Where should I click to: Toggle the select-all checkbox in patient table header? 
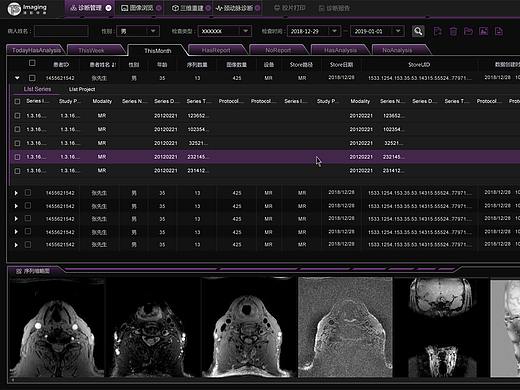click(x=32, y=63)
